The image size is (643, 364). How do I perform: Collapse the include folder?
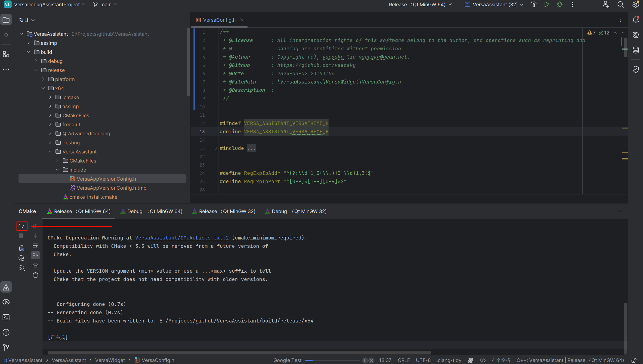click(x=57, y=170)
